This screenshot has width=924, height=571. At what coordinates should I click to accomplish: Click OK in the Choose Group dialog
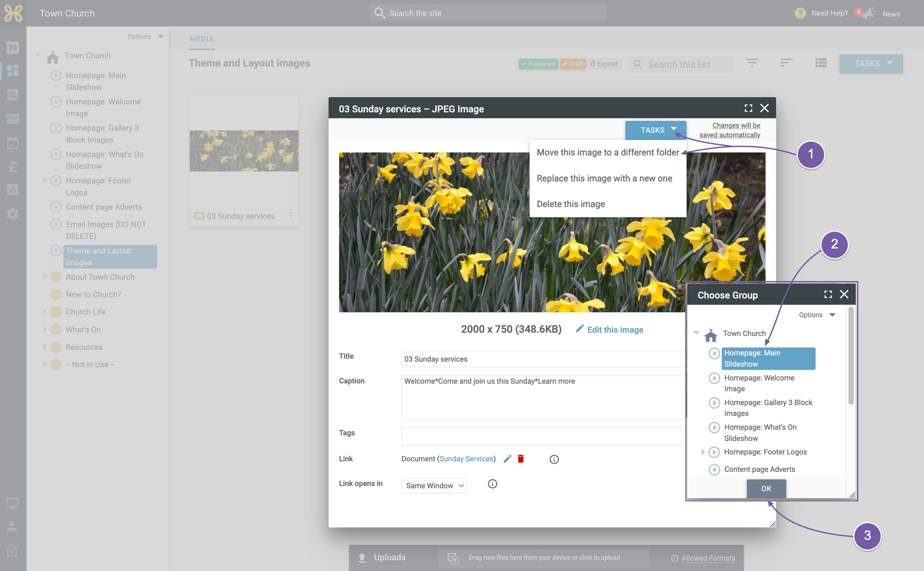[x=766, y=488]
